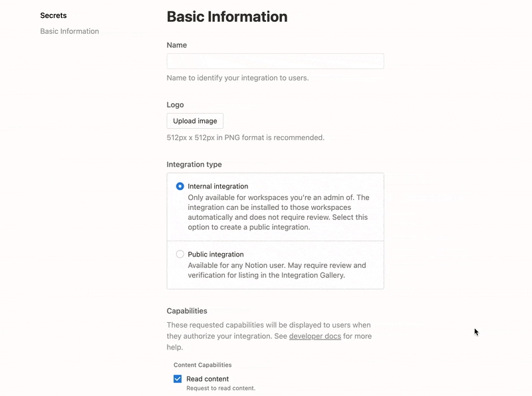
Task: Toggle the Read content checkbox
Action: tap(178, 379)
